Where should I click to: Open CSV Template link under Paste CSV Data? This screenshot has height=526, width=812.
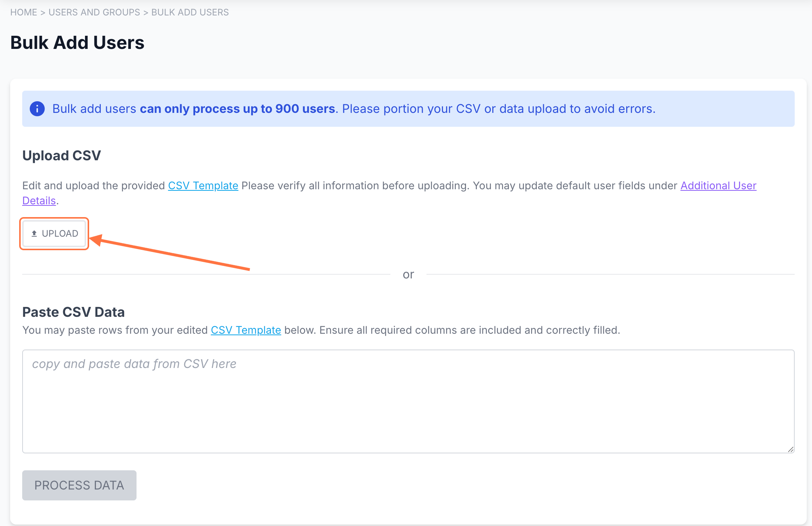coord(246,330)
